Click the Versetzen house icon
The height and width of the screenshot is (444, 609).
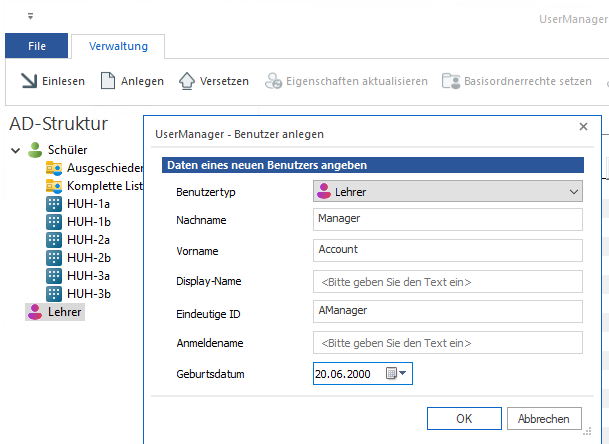[187, 81]
